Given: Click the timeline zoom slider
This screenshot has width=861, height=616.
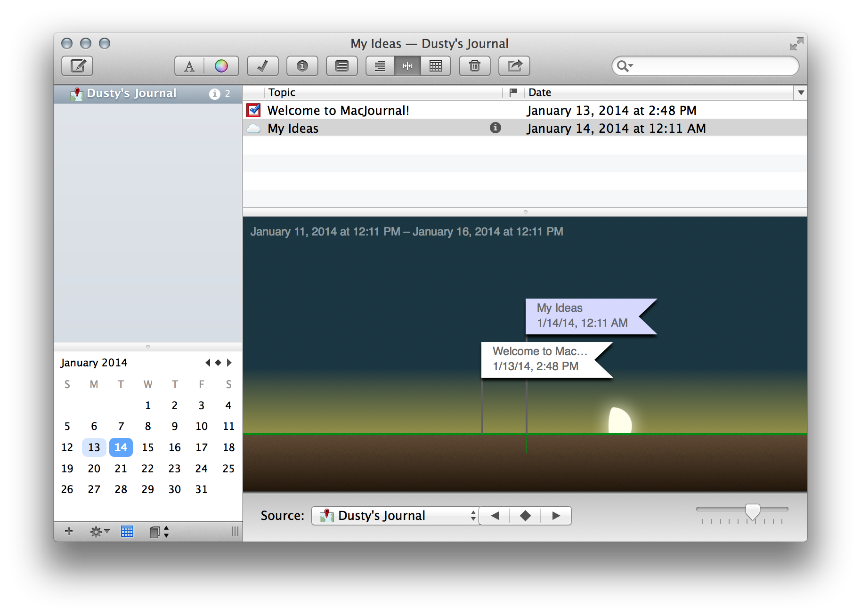Looking at the screenshot, I should point(752,511).
